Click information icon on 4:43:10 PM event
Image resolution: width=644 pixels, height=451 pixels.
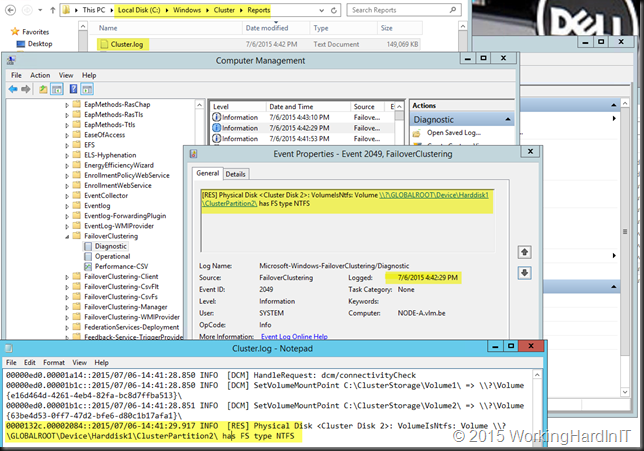(x=216, y=117)
